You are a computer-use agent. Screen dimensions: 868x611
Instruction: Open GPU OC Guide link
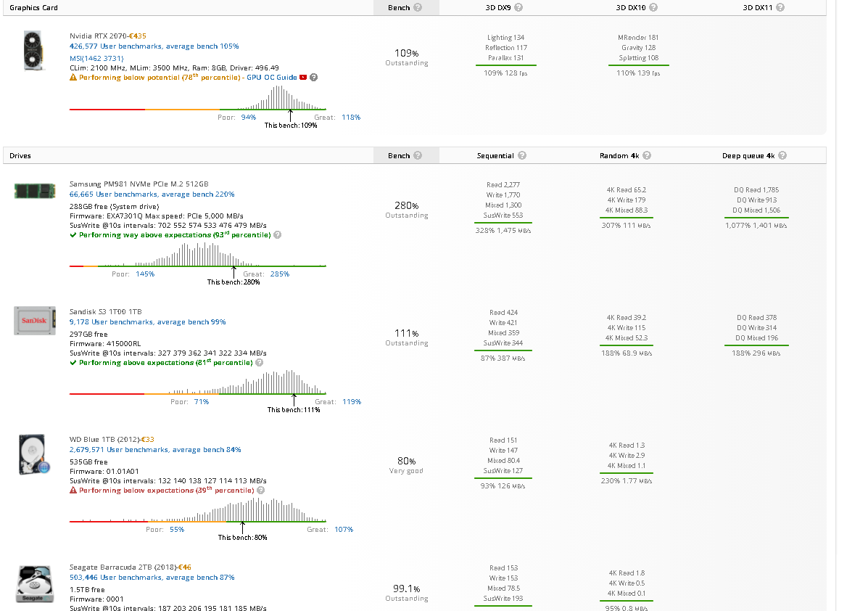pos(272,78)
